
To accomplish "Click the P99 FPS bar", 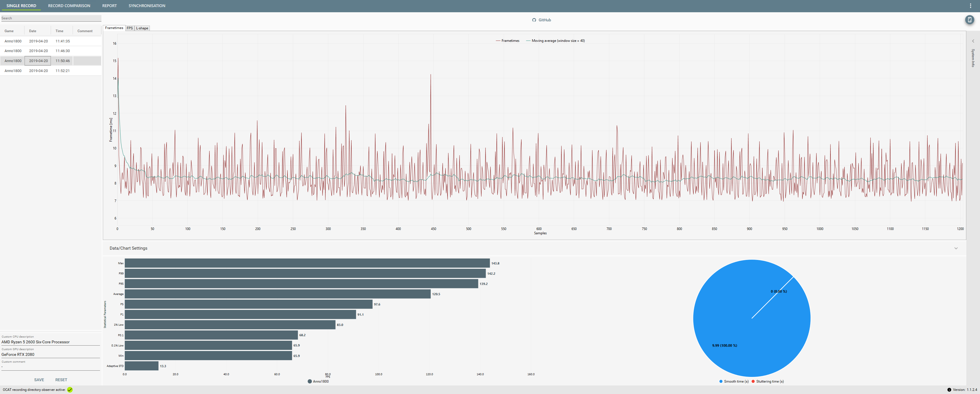I will tap(305, 274).
